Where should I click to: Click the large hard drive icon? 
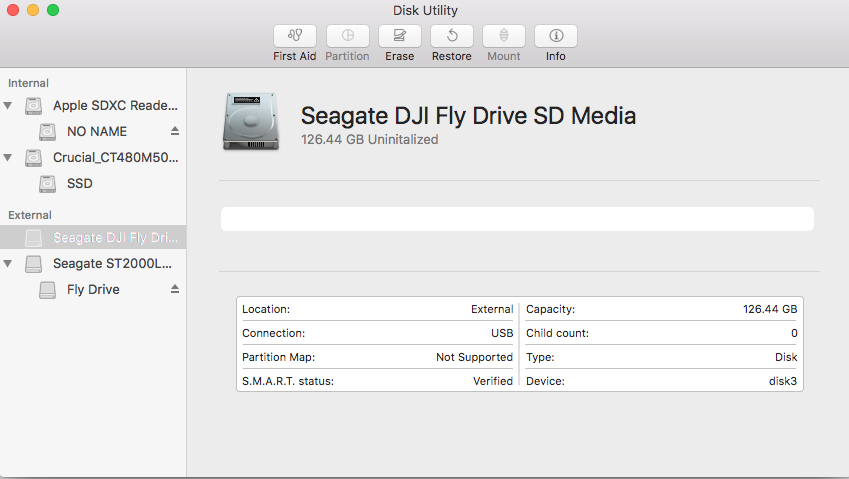pos(251,121)
